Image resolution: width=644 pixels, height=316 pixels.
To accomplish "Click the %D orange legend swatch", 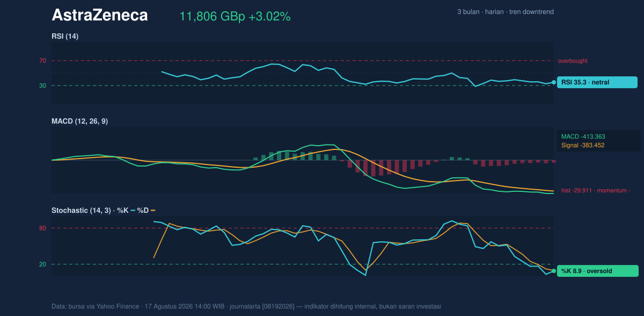I will click(x=153, y=211).
